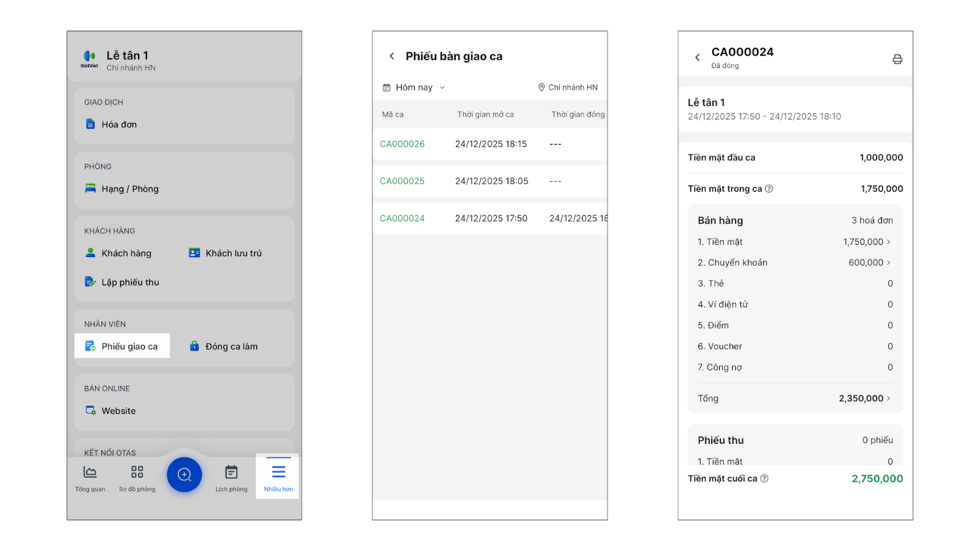Viewport: 980px width, 551px height.
Task: Open Tổng quan chart icon tab
Action: pyautogui.click(x=90, y=478)
